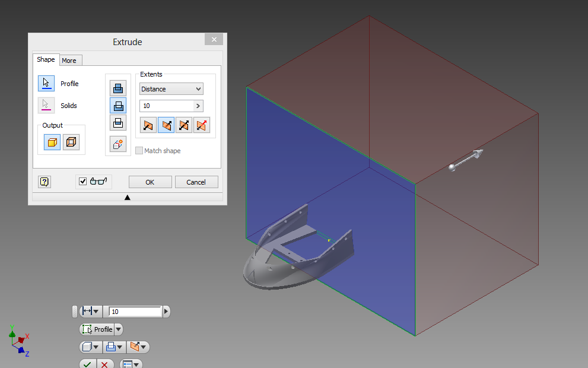The image size is (588, 368).
Task: Confirm extrude with mini-toolbar green checkmark
Action: 87,364
